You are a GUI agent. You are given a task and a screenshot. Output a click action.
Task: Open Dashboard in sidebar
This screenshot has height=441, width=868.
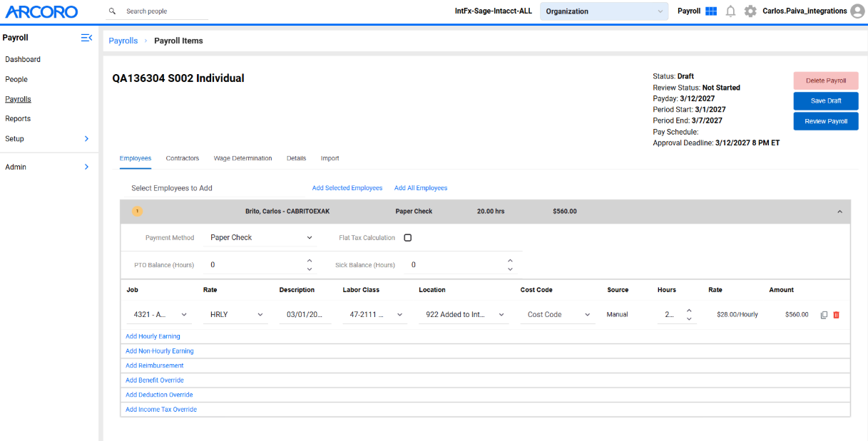pos(23,59)
